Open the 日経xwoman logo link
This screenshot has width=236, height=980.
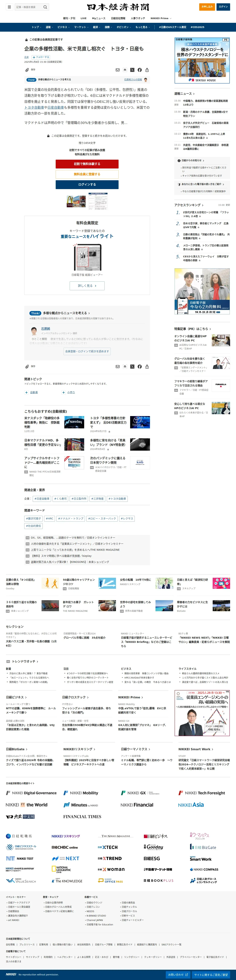[111, 869]
